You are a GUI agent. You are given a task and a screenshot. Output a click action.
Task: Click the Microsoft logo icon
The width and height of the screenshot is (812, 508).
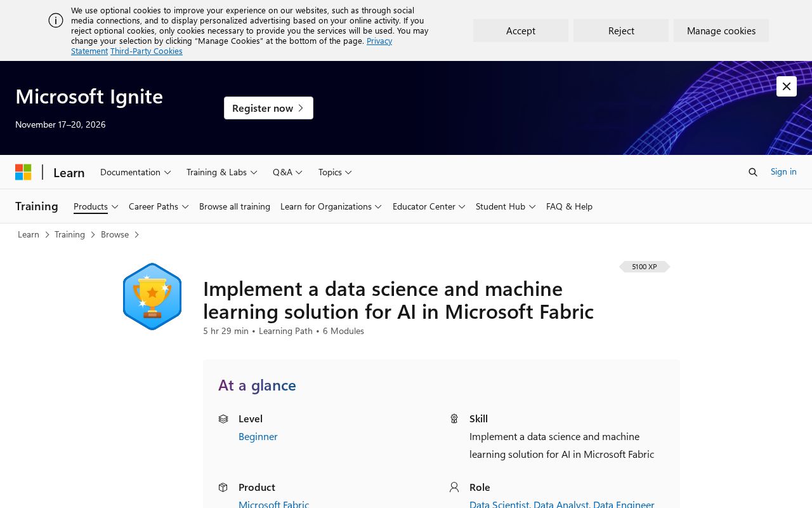coord(23,172)
